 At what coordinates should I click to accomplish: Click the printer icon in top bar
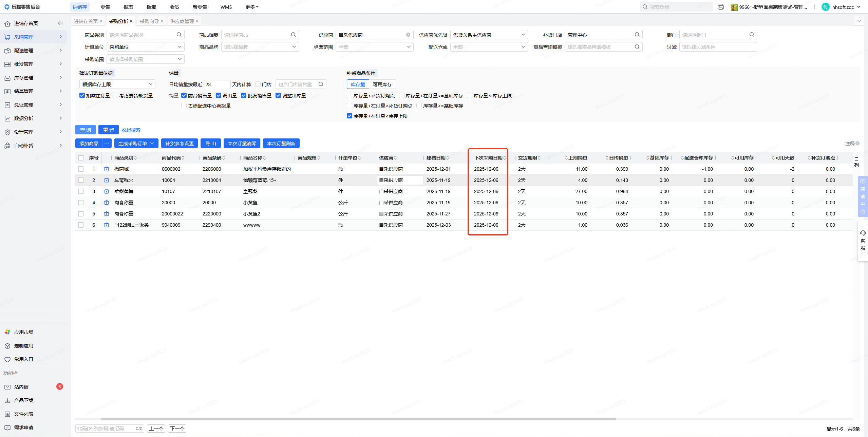click(721, 7)
